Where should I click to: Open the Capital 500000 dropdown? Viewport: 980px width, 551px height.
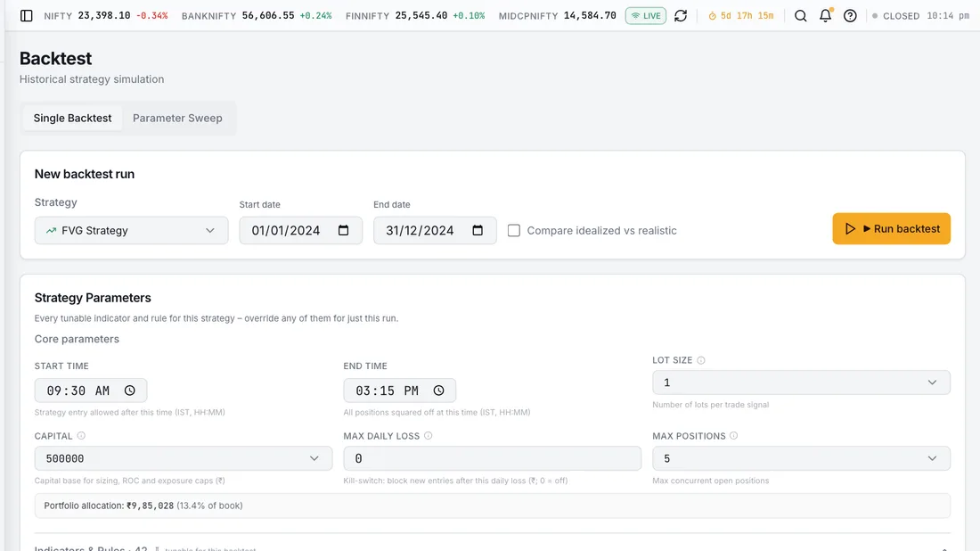[x=184, y=458]
